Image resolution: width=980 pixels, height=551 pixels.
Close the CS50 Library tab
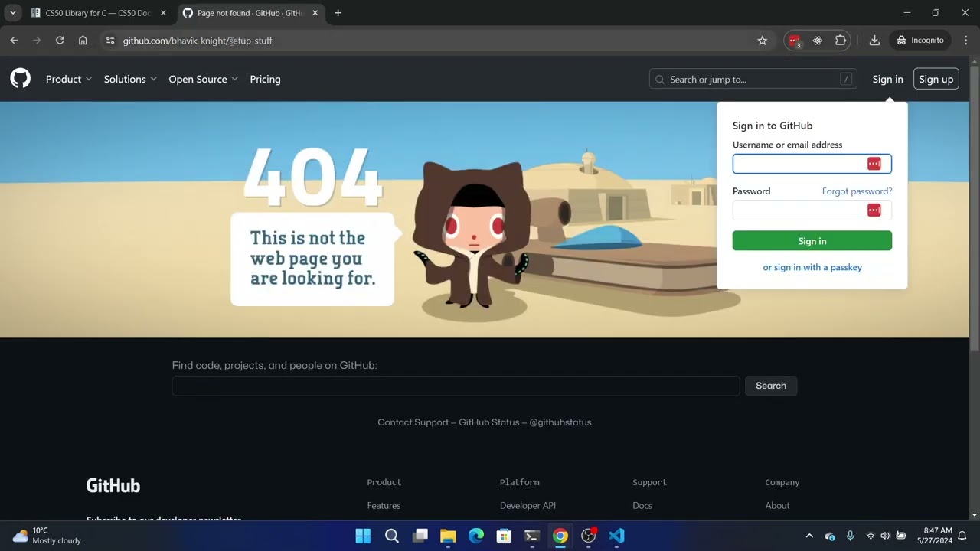(x=163, y=13)
